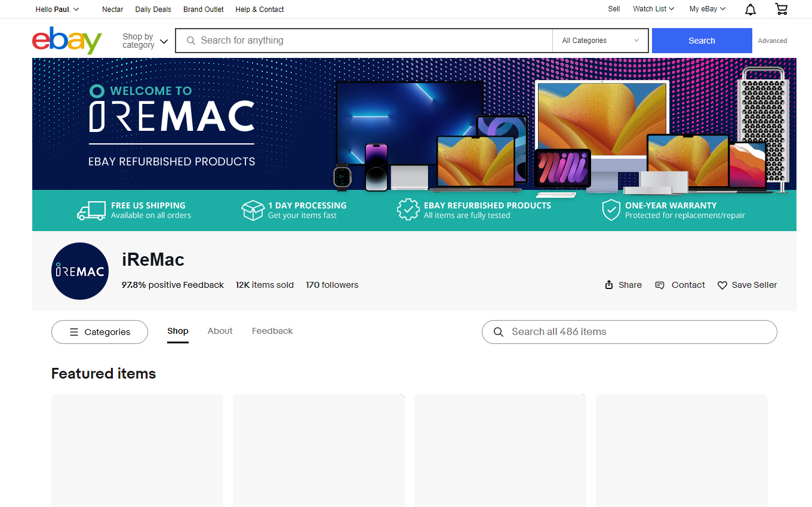
Task: Expand the Watch List dropdown
Action: (x=653, y=9)
